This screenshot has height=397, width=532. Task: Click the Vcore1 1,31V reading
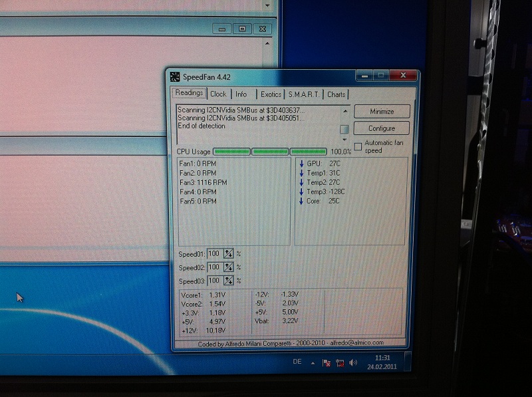tap(203, 295)
